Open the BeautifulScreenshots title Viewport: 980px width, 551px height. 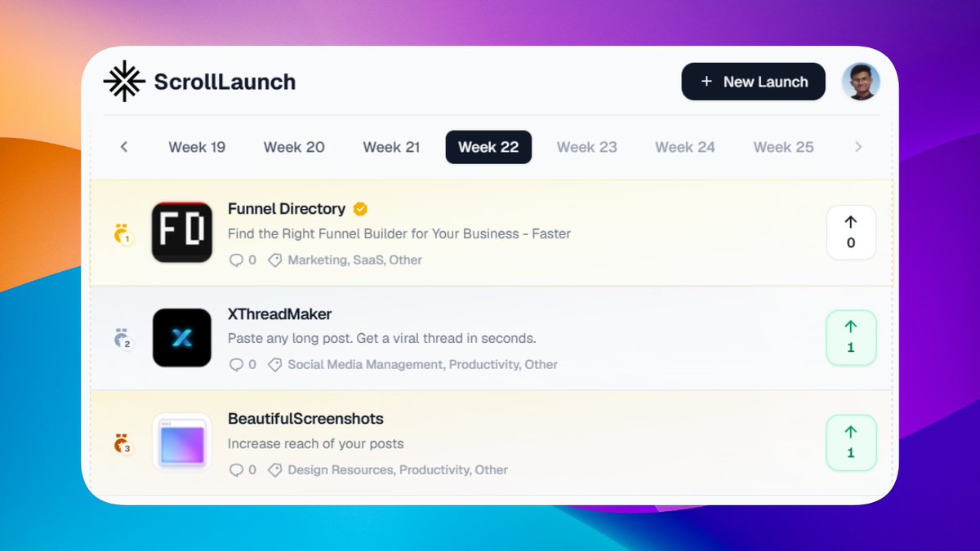pyautogui.click(x=305, y=419)
